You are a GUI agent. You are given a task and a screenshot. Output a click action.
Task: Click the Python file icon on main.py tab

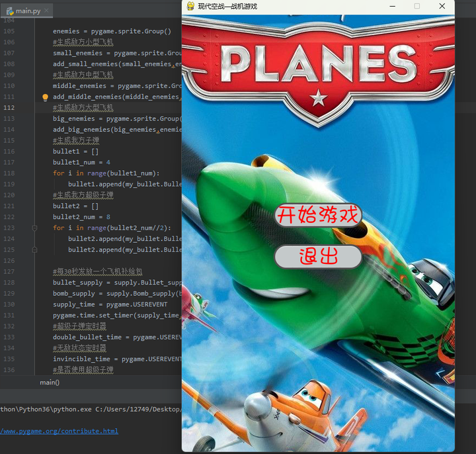10,11
